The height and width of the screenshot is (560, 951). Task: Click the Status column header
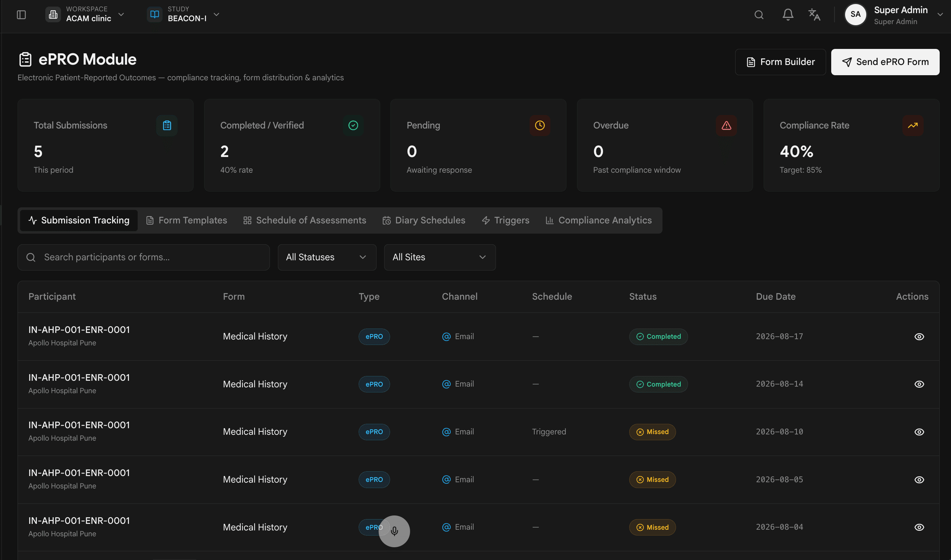pos(642,296)
